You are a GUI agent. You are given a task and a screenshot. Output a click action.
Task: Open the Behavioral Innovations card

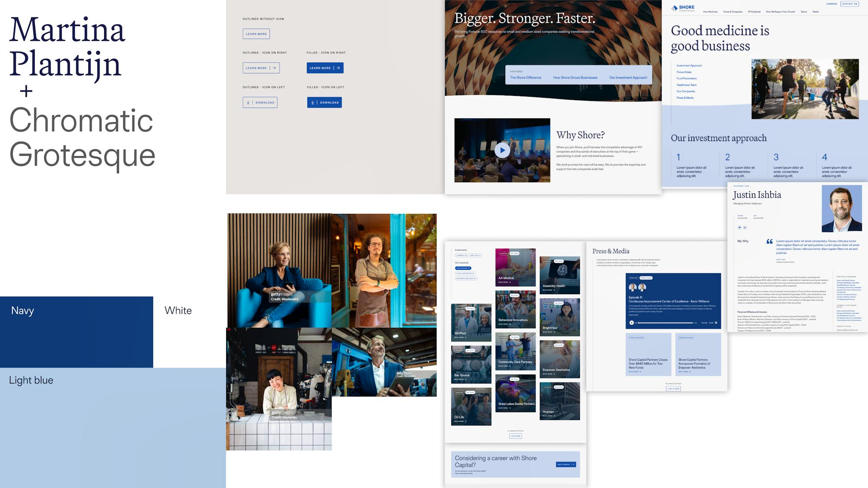(516, 309)
